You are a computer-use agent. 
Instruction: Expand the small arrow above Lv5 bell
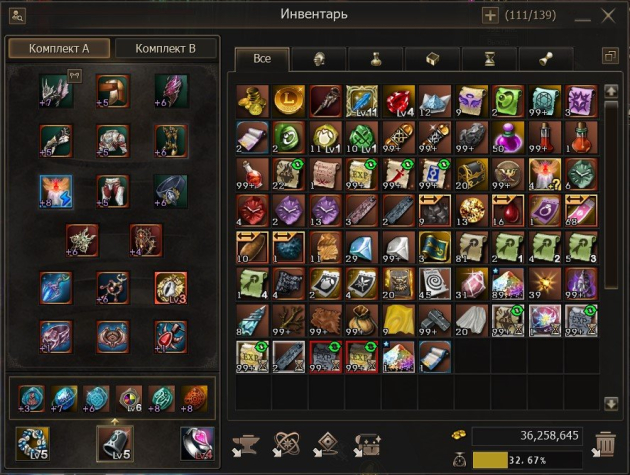click(115, 422)
